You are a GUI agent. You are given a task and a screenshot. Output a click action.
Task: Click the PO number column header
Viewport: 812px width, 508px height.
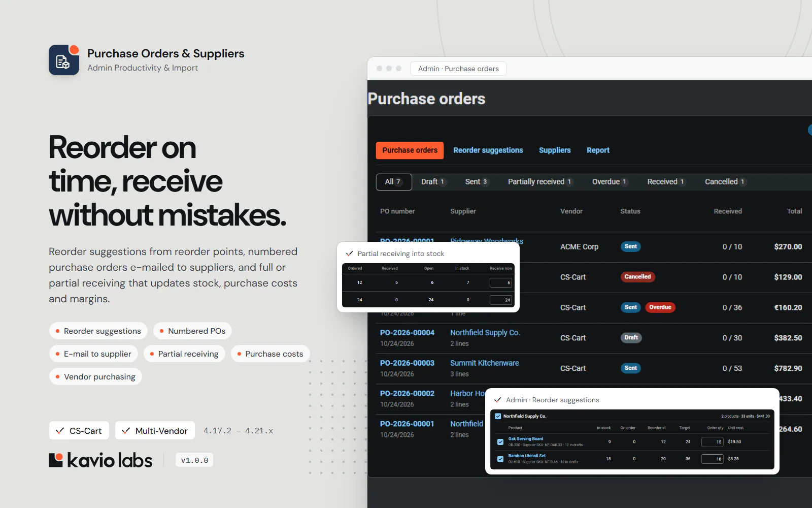(x=397, y=211)
